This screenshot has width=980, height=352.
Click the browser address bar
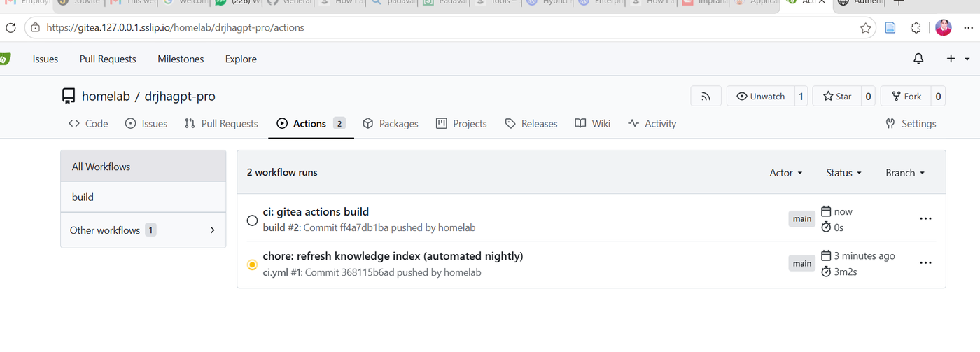(x=449, y=28)
